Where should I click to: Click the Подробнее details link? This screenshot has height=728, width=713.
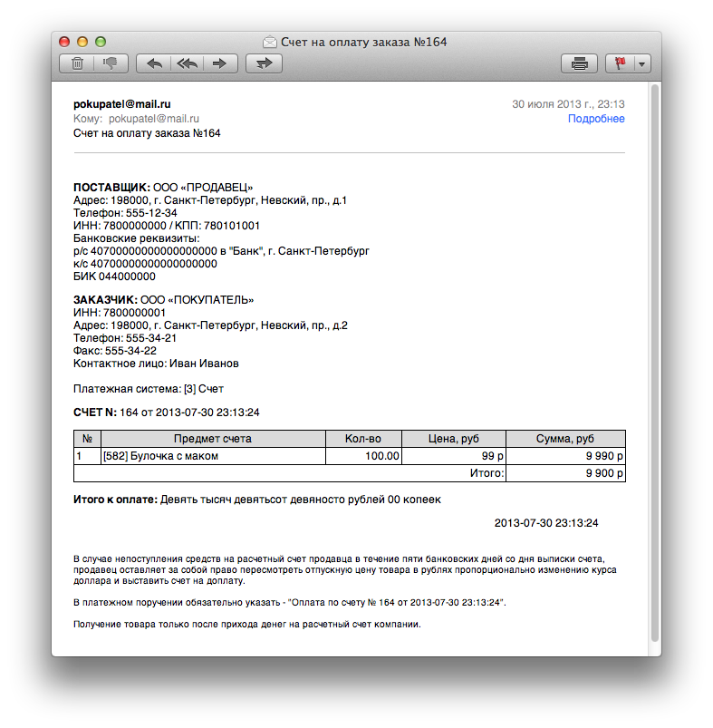[x=595, y=119]
